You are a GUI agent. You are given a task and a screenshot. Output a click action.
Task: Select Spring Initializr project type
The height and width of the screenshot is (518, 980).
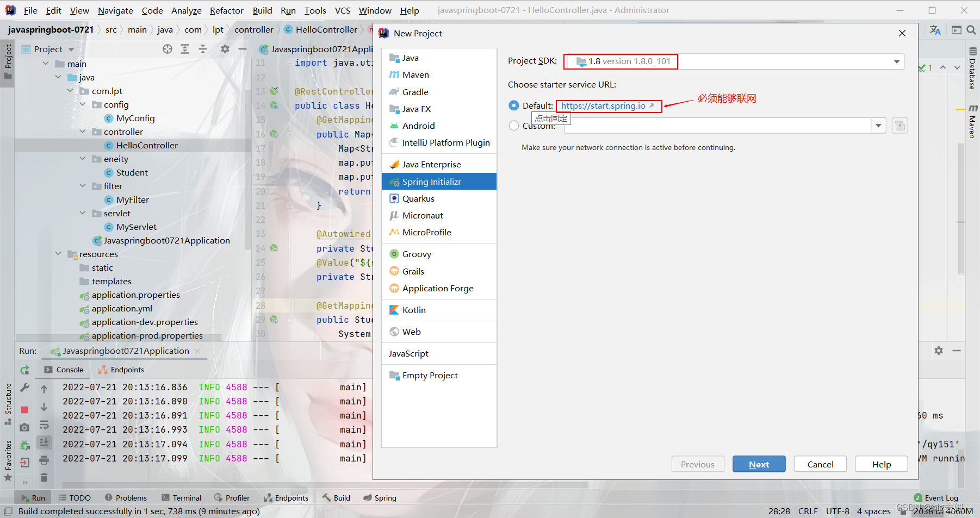point(439,182)
